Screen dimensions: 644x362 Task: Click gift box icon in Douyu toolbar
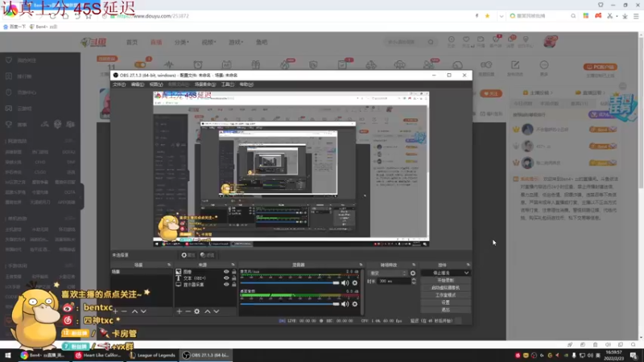pos(255,65)
